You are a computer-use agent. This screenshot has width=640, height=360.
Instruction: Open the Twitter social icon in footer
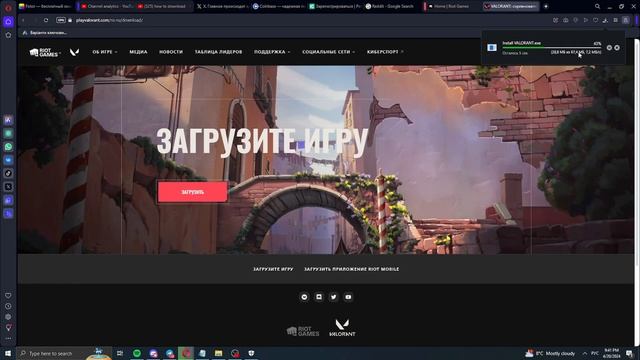(x=333, y=297)
